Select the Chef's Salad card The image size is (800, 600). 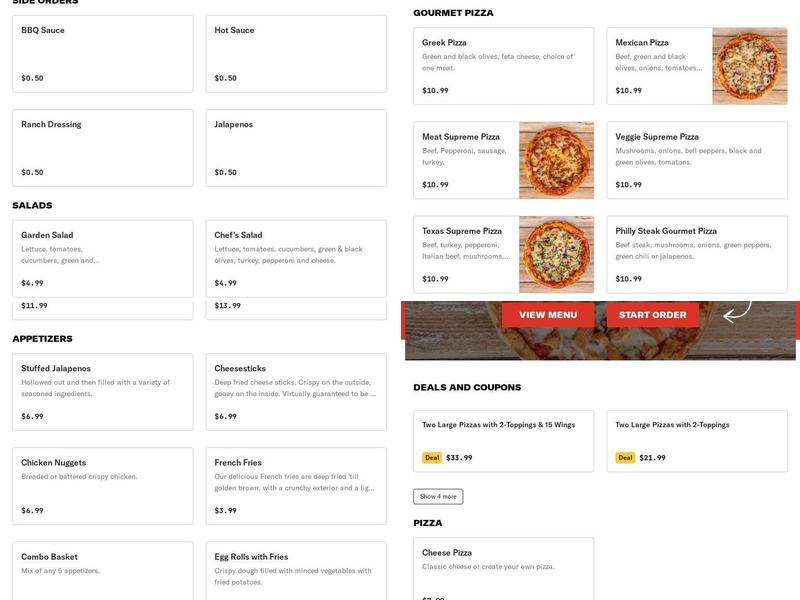[x=295, y=258]
